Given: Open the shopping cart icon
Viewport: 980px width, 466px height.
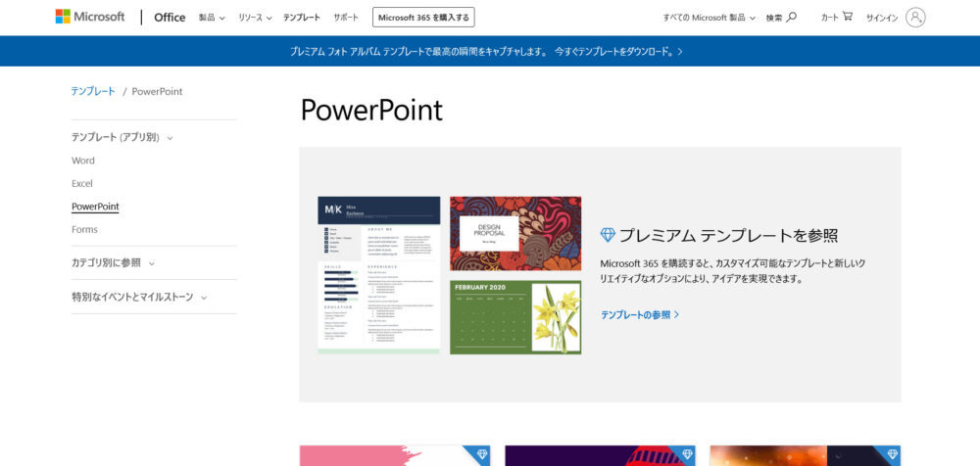Looking at the screenshot, I should coord(847,17).
